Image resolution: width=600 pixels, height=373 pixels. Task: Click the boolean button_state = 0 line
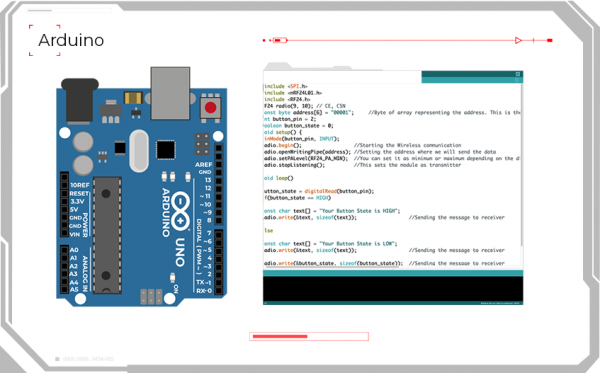[x=299, y=125]
